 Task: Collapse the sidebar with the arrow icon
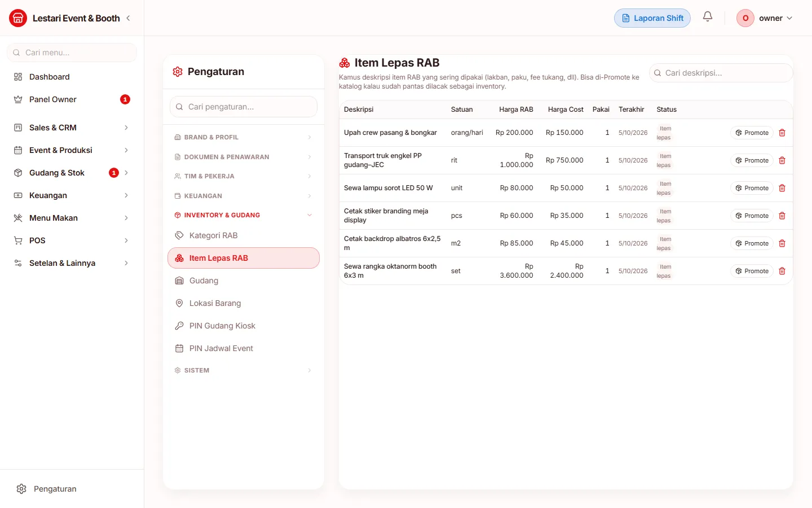pos(128,18)
